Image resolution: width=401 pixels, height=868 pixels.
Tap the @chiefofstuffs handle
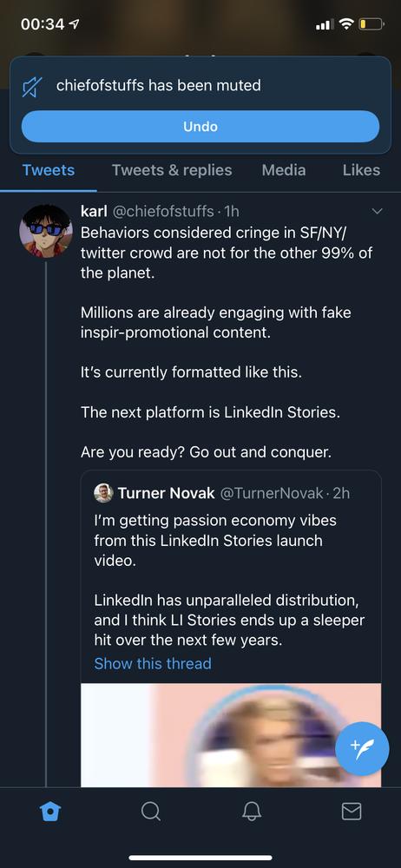point(163,212)
